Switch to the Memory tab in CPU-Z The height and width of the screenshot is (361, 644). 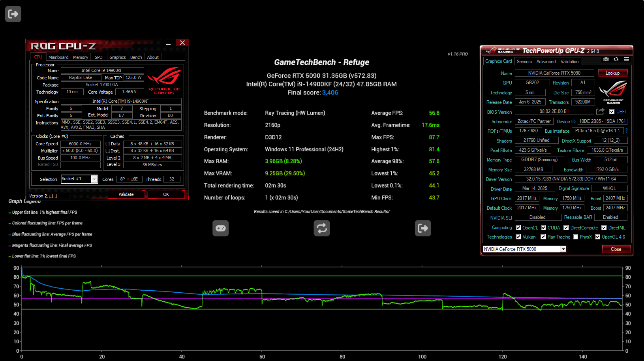coord(81,57)
